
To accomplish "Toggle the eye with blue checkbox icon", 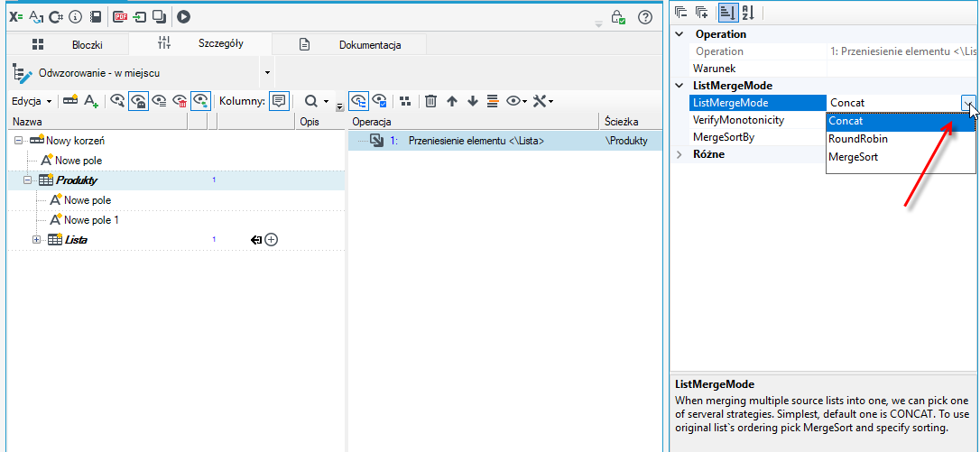I will [379, 101].
